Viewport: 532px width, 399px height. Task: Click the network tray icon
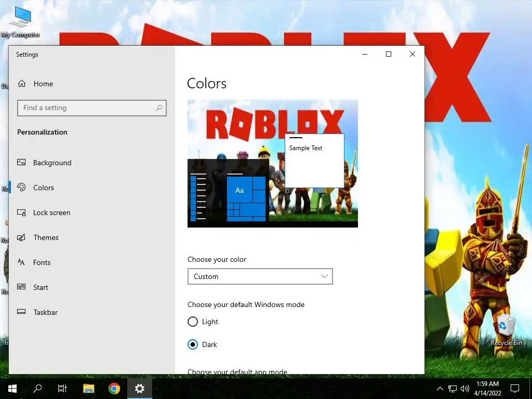453,389
